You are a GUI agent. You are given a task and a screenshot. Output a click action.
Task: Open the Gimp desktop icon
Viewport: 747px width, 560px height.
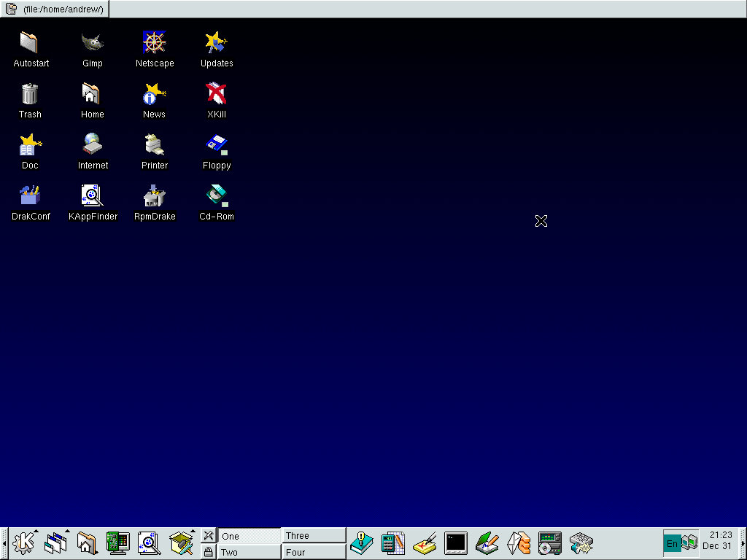pos(92,43)
